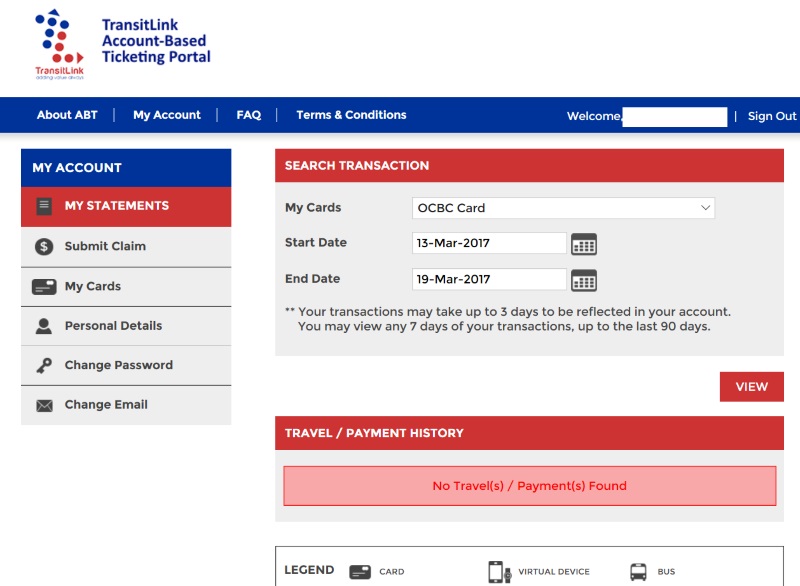The width and height of the screenshot is (800, 586).
Task: Expand the My Cards OCBC Card dropdown
Action: coord(563,208)
